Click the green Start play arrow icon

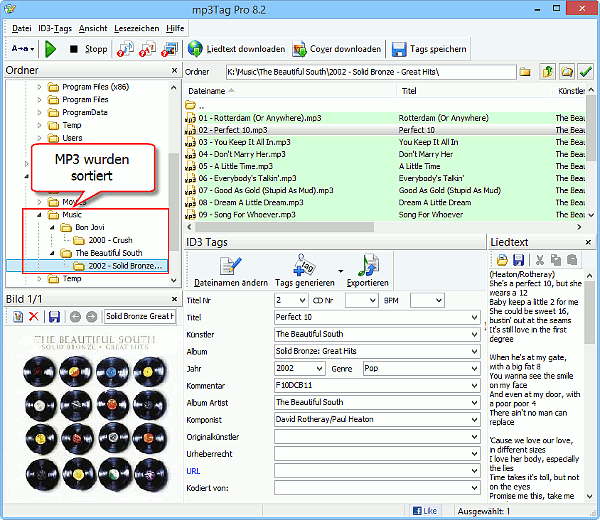[x=50, y=49]
